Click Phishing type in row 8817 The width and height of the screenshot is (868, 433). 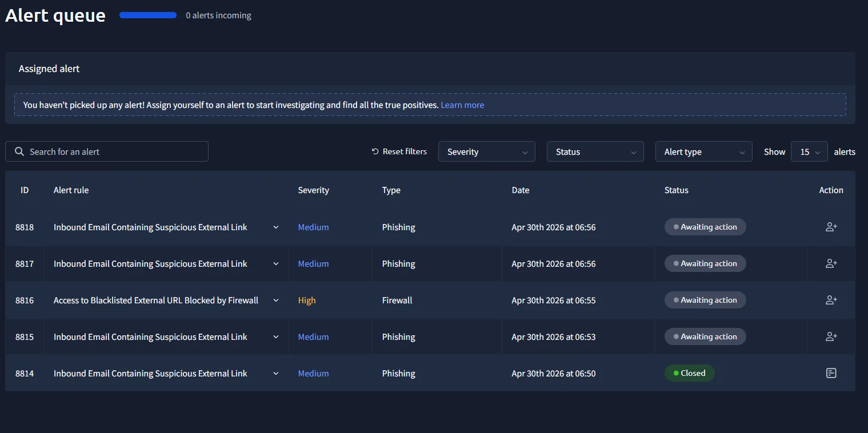click(x=398, y=264)
